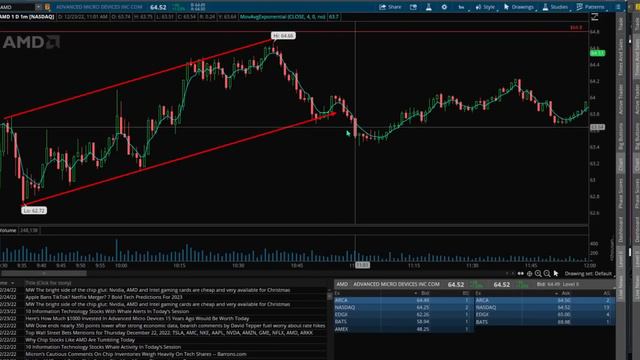The image size is (640, 360).
Task: Select AMEX row in bid table
Action: 403,329
